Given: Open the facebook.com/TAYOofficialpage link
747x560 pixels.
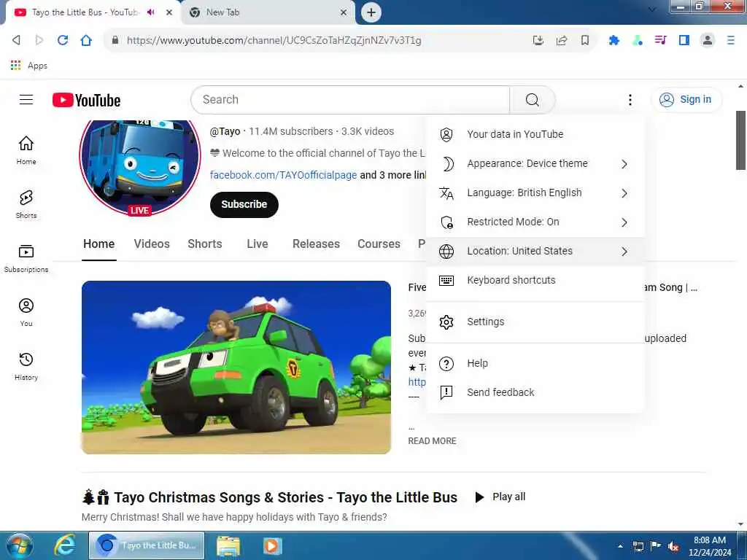Looking at the screenshot, I should [283, 175].
